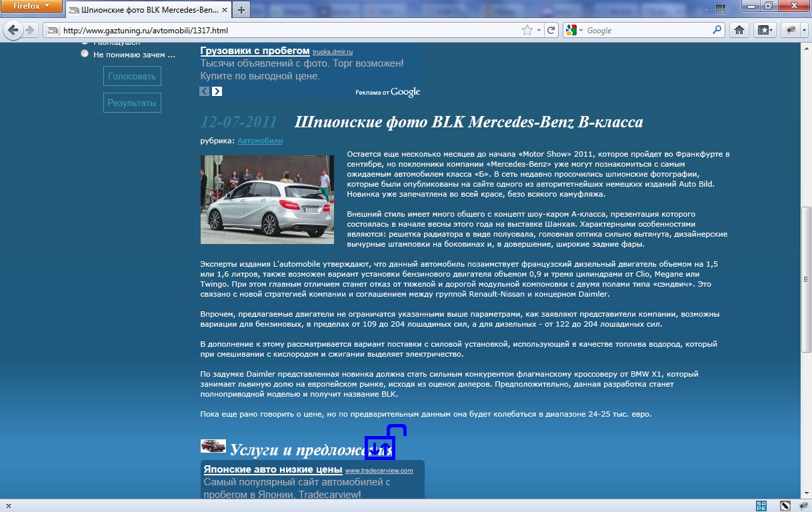Click the Реклама от Google label
The image size is (812, 512).
(388, 92)
